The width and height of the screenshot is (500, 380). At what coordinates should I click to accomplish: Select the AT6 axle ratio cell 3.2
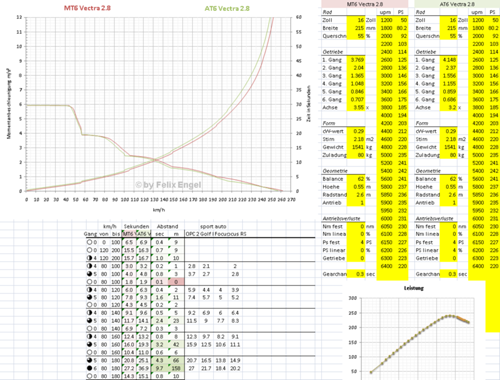pos(449,107)
